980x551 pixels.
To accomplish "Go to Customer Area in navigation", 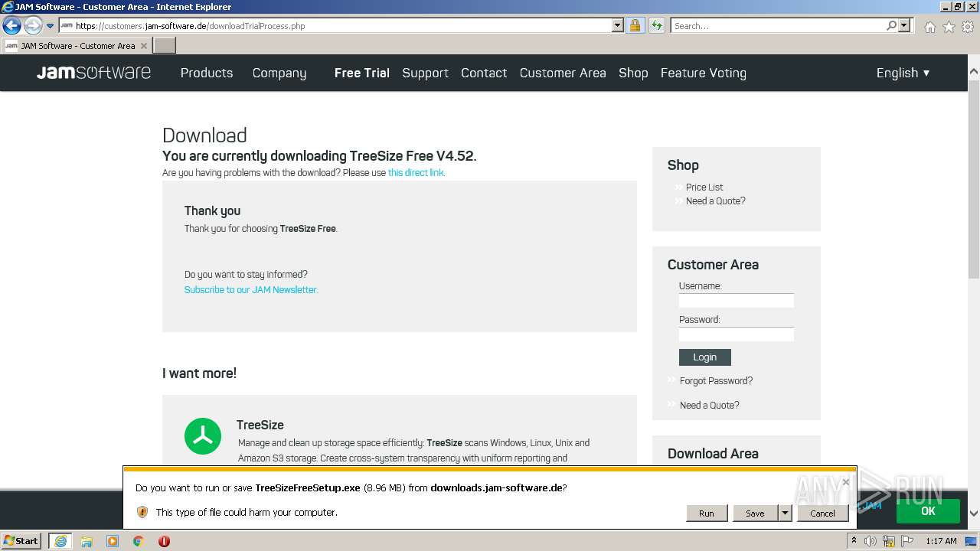I will point(563,73).
